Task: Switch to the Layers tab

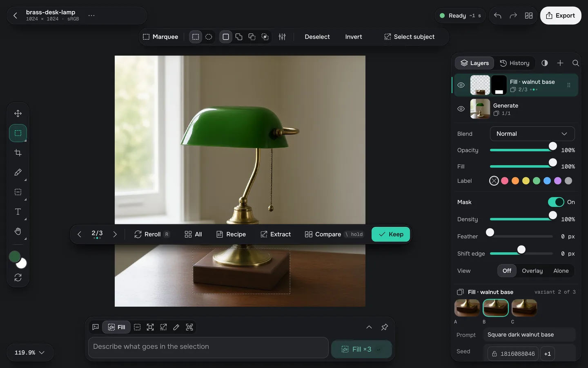Action: pos(474,63)
